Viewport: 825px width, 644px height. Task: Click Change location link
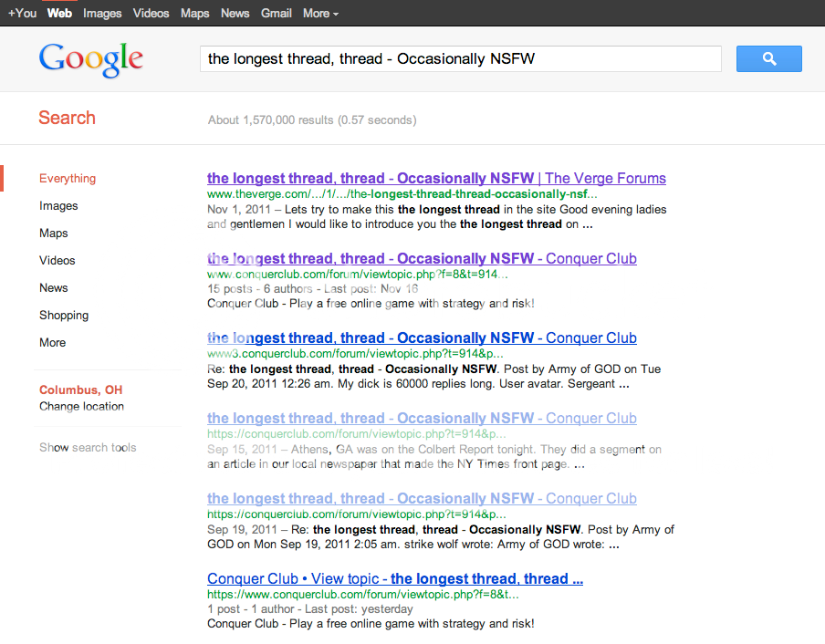(x=81, y=407)
